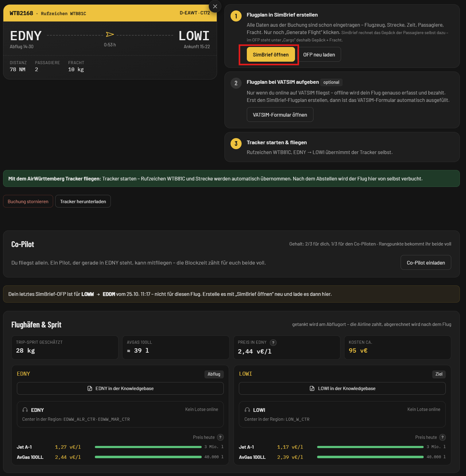The width and height of the screenshot is (466, 476).
Task: Open the VATSIM-Formular
Action: click(x=280, y=115)
